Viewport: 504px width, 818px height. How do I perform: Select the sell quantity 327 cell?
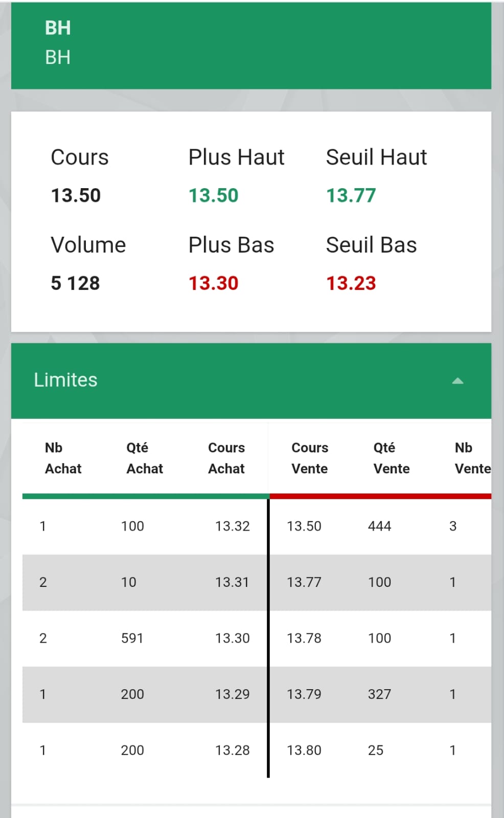click(x=379, y=694)
